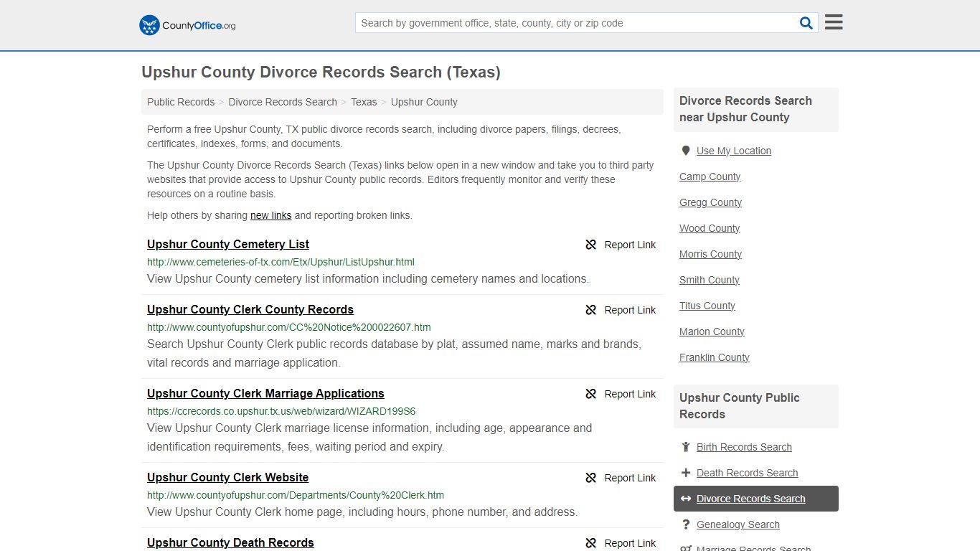Open the 'new links' sharing link
Image resolution: width=980 pixels, height=551 pixels.
(x=270, y=215)
